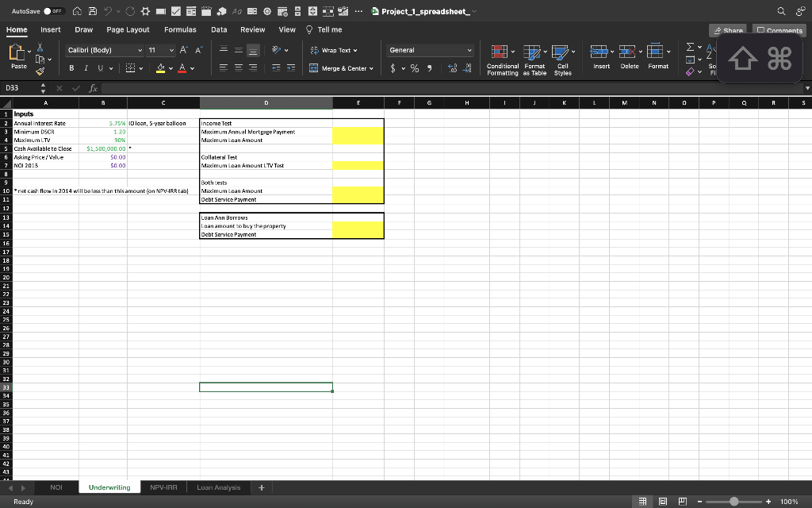Apply comma style format

tap(429, 68)
